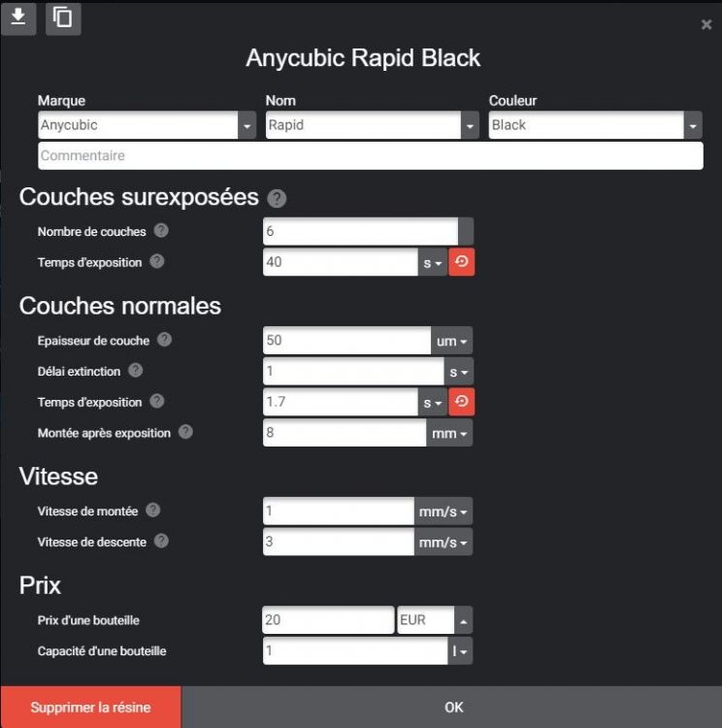
Task: Click the OK button
Action: (x=453, y=707)
